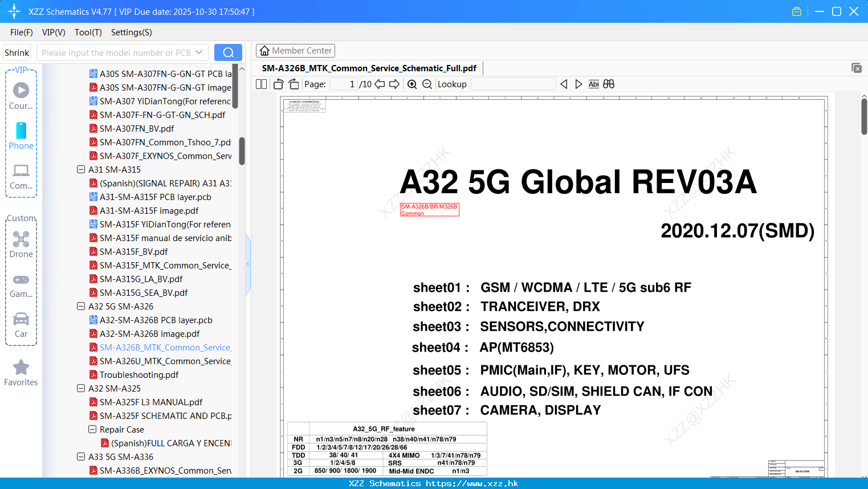
Task: Open the model number dropdown arrow
Action: tap(199, 52)
